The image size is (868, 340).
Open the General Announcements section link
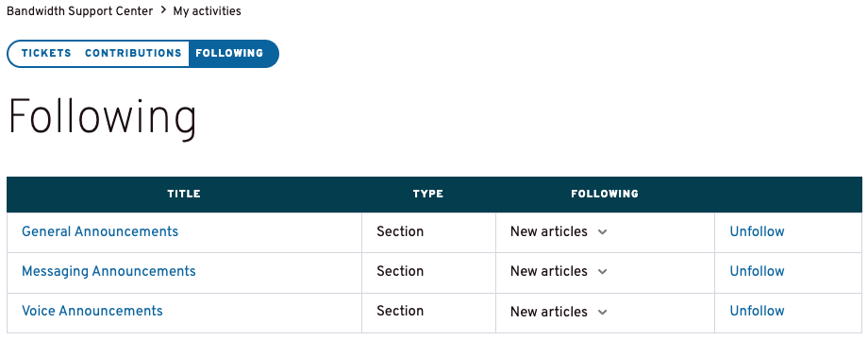[x=100, y=231]
